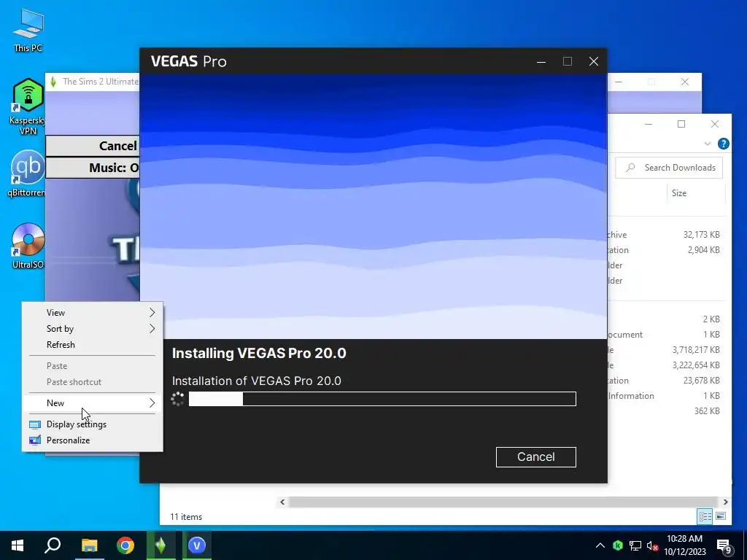Open taskbar search magnifier
Screen dimensions: 747x560
[x=53, y=545]
